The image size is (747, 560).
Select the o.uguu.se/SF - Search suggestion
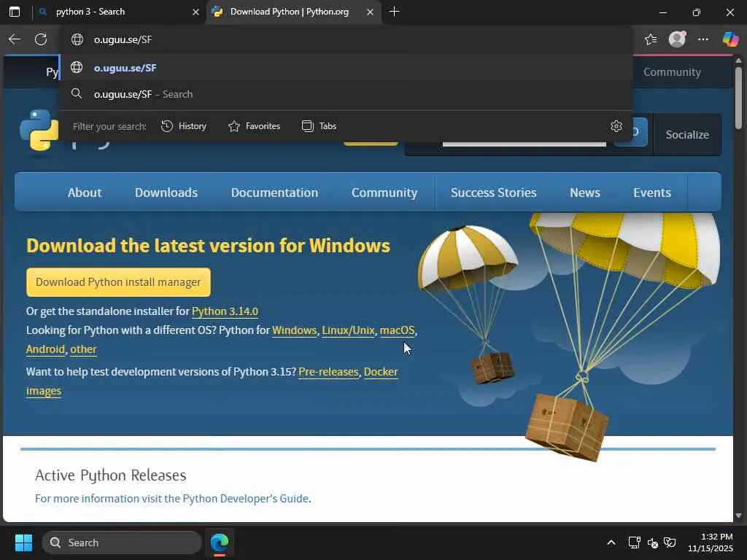coord(346,94)
